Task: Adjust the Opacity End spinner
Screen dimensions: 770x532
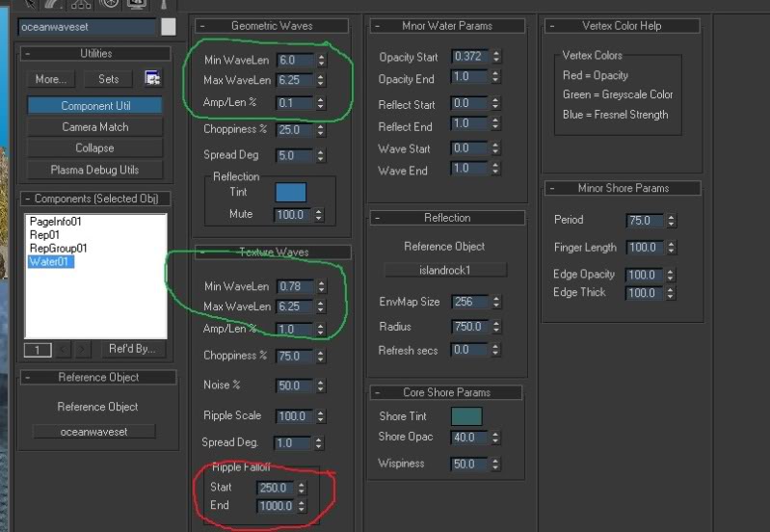Action: (x=495, y=77)
